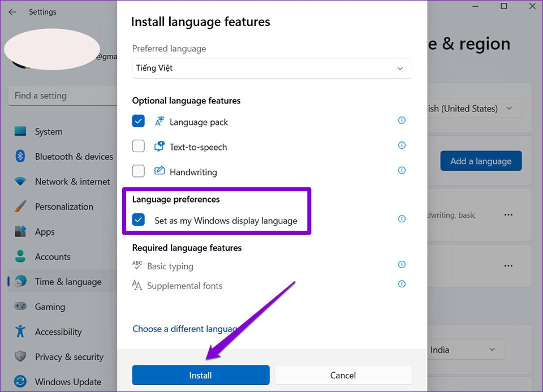This screenshot has height=392, width=543.
Task: Click the Language pack feature icon
Action: click(160, 121)
